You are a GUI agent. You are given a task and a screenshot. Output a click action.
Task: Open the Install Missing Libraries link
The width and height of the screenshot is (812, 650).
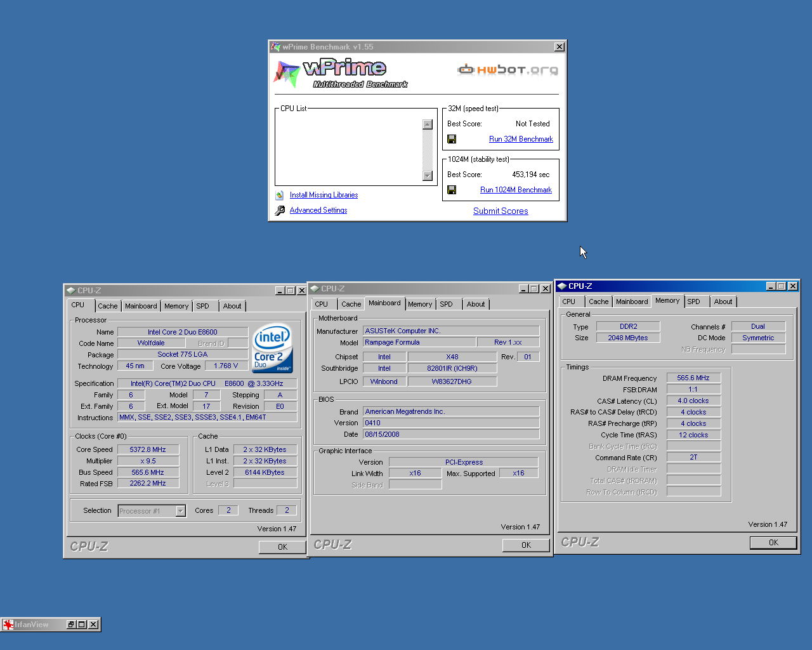[324, 195]
